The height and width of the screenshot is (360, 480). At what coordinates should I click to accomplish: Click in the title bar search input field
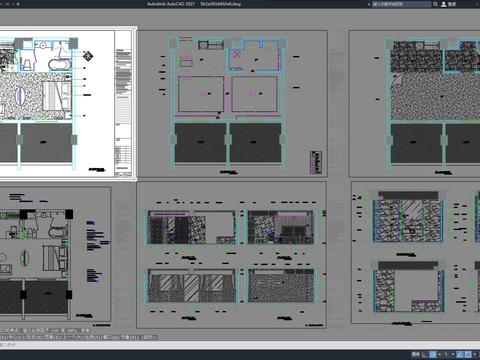(x=401, y=4)
